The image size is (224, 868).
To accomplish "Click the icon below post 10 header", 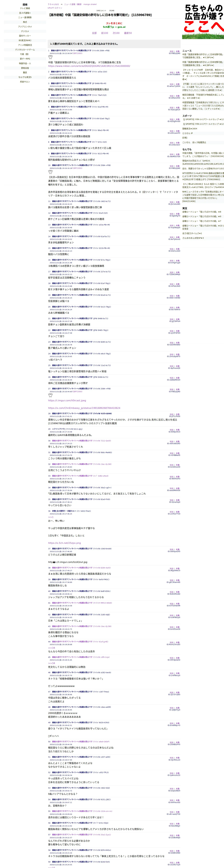I will 51,172.
